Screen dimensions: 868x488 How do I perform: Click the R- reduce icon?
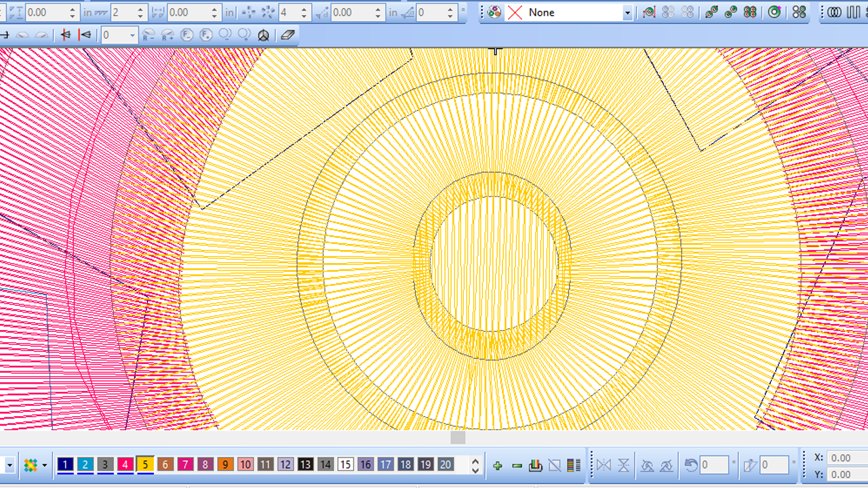click(149, 35)
